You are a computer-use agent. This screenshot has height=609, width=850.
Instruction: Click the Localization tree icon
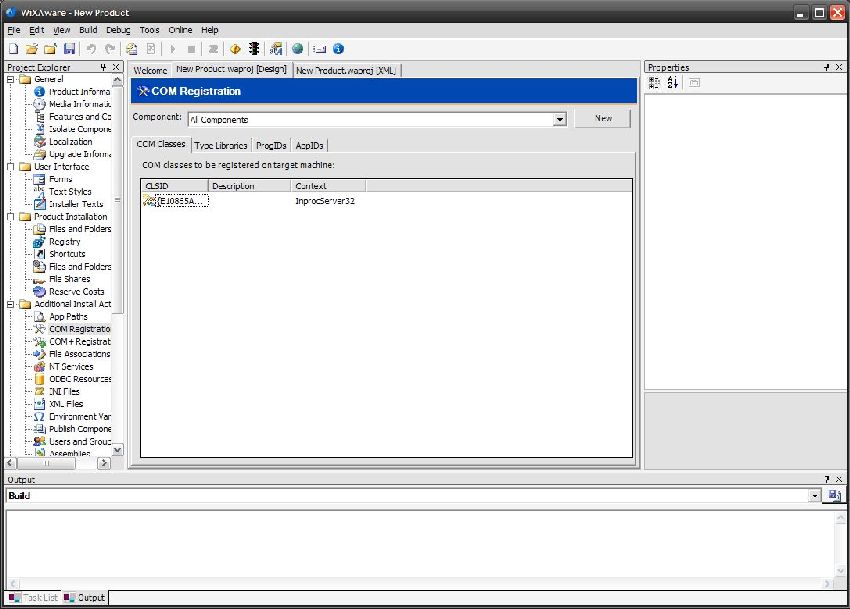[x=40, y=142]
